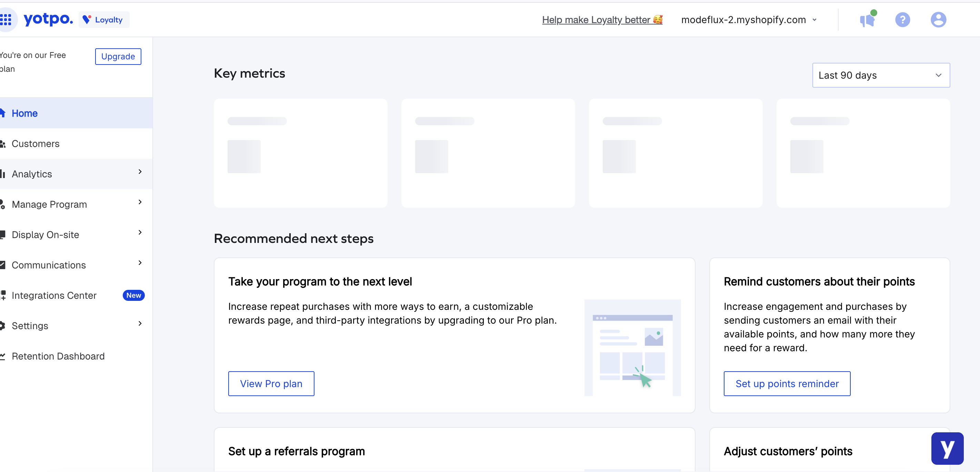Open the Retention Dashboard
The width and height of the screenshot is (980, 472).
58,356
